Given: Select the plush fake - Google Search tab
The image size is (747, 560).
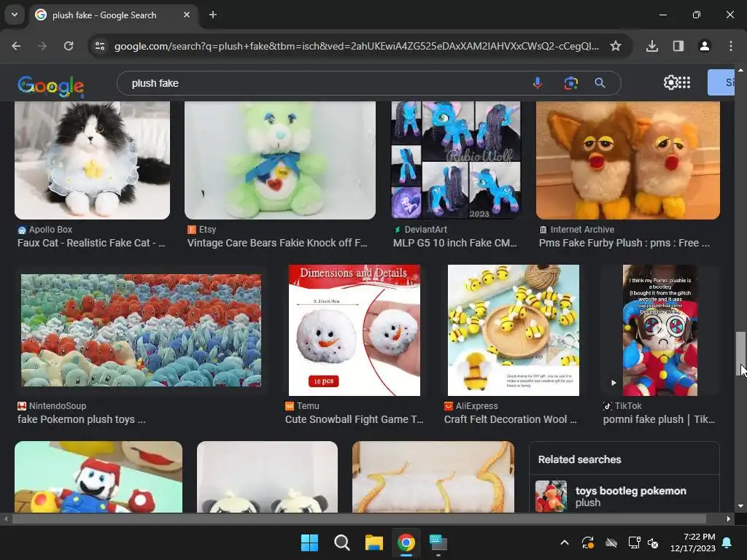Looking at the screenshot, I should [113, 15].
